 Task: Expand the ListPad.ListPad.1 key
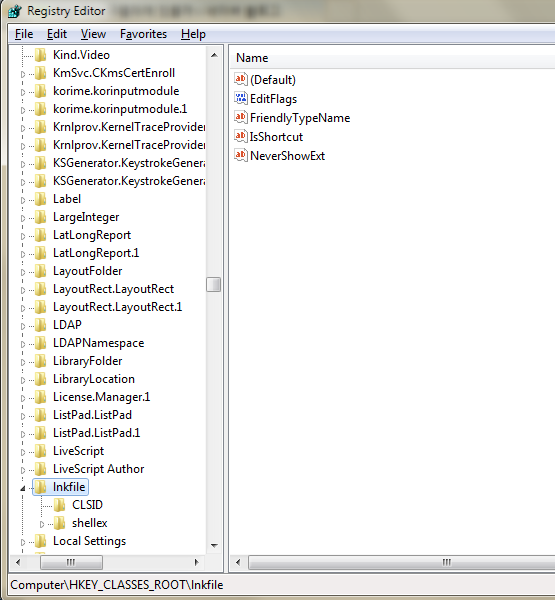point(23,434)
